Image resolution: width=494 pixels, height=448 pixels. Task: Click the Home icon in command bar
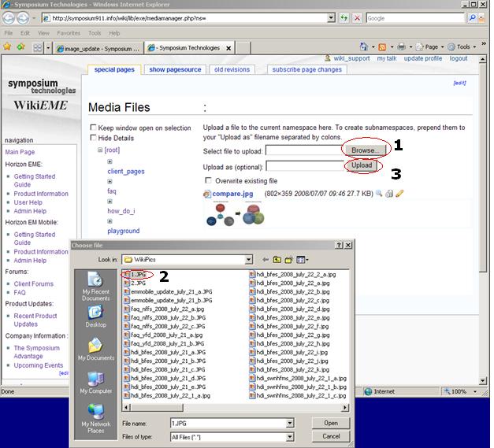363,47
